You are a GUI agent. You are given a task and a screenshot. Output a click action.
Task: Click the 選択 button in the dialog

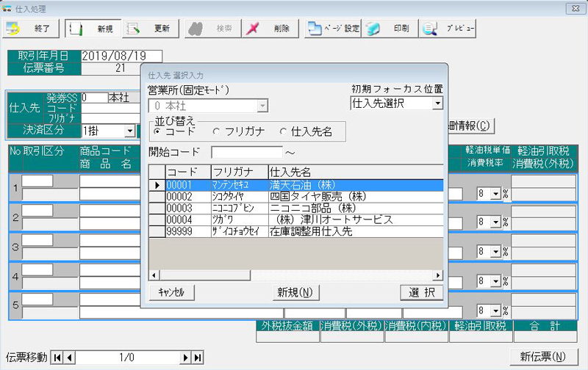[x=421, y=292]
